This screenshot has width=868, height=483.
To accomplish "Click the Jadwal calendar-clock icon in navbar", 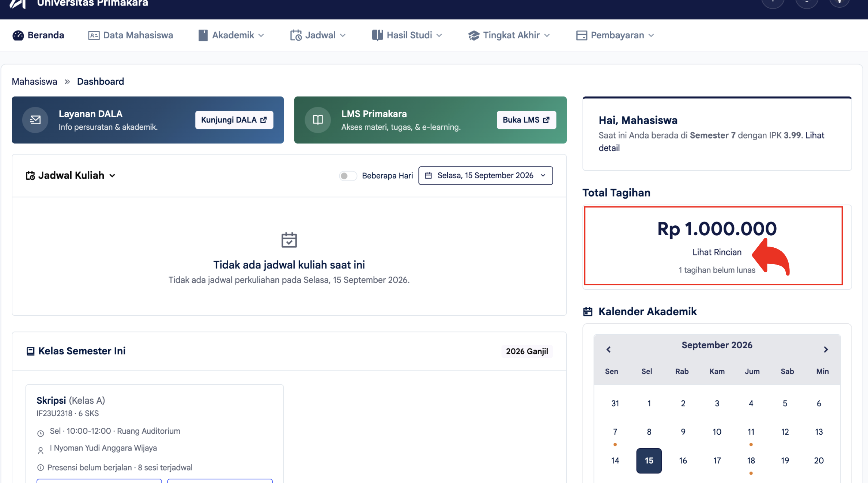I will coord(296,35).
